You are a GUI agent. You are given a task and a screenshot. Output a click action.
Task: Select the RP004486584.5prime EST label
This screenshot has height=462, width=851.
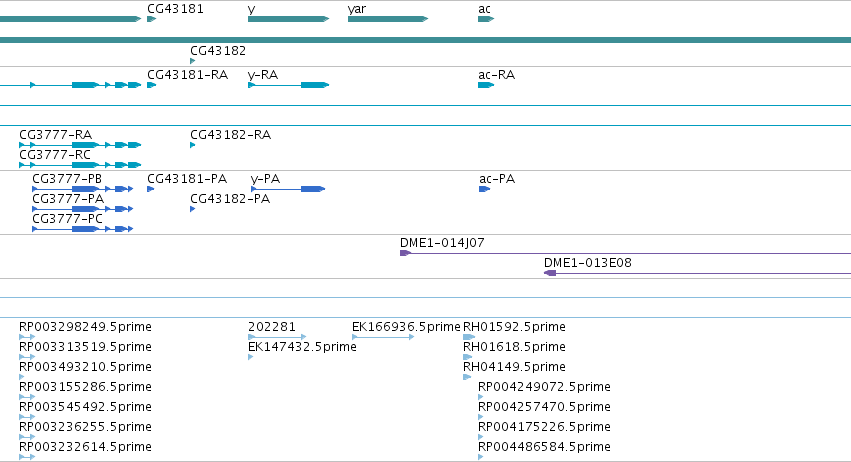click(x=544, y=447)
